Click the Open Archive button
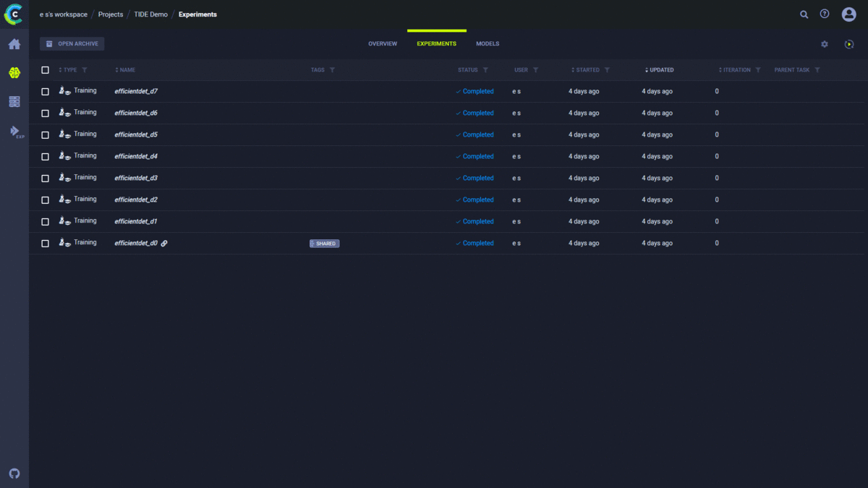The height and width of the screenshot is (488, 868). [72, 44]
